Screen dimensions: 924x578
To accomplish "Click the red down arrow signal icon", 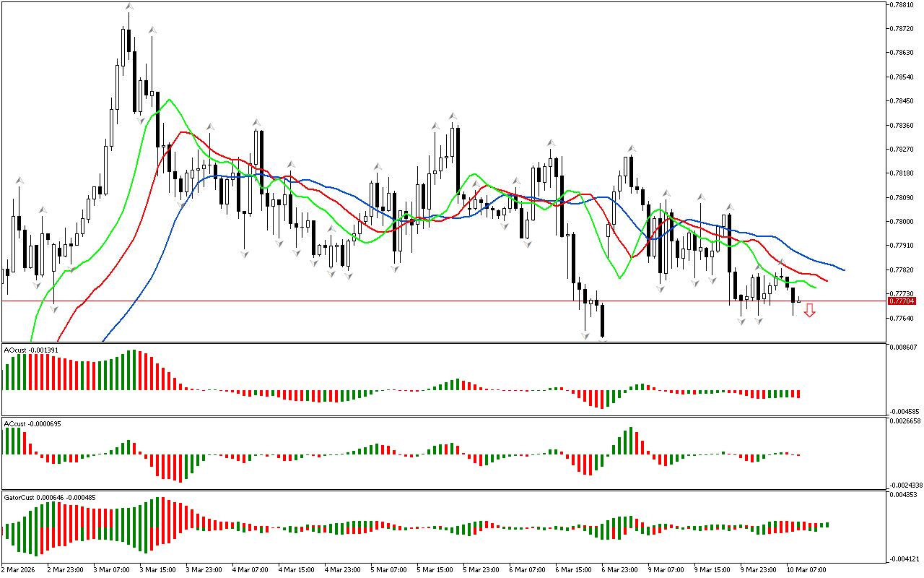I will click(809, 310).
